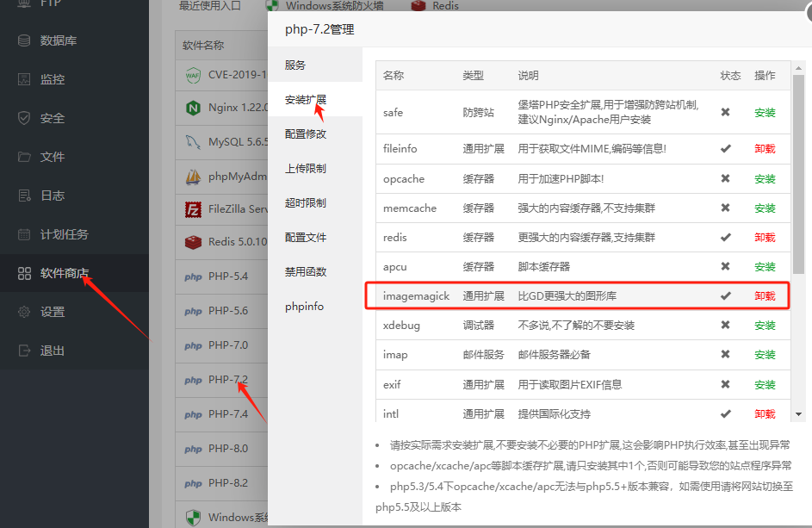Open 软件商店 in the sidebar menu
This screenshot has width=812, height=528.
pos(65,273)
